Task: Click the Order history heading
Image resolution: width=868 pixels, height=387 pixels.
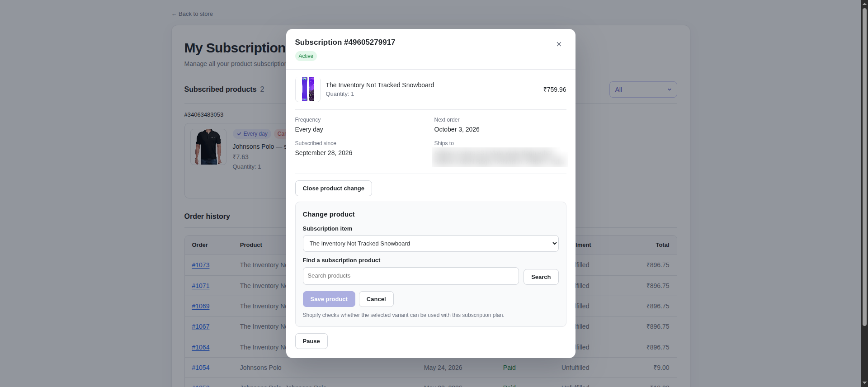Action: [x=207, y=217]
